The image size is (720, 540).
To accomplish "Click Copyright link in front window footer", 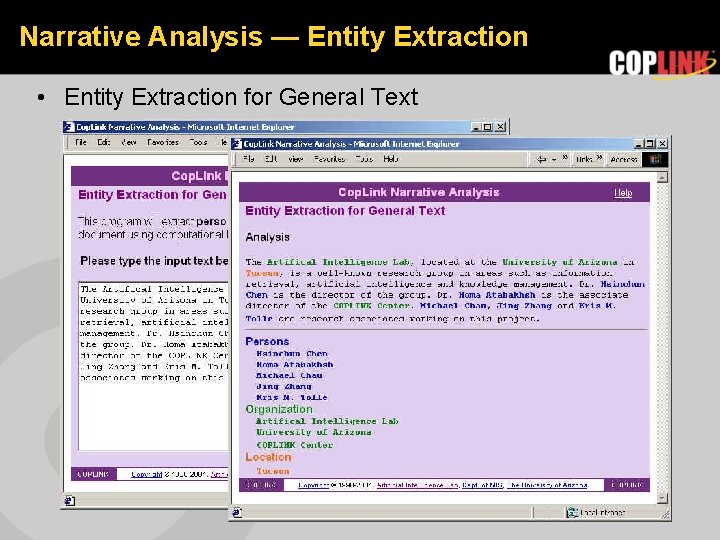I will tap(314, 485).
